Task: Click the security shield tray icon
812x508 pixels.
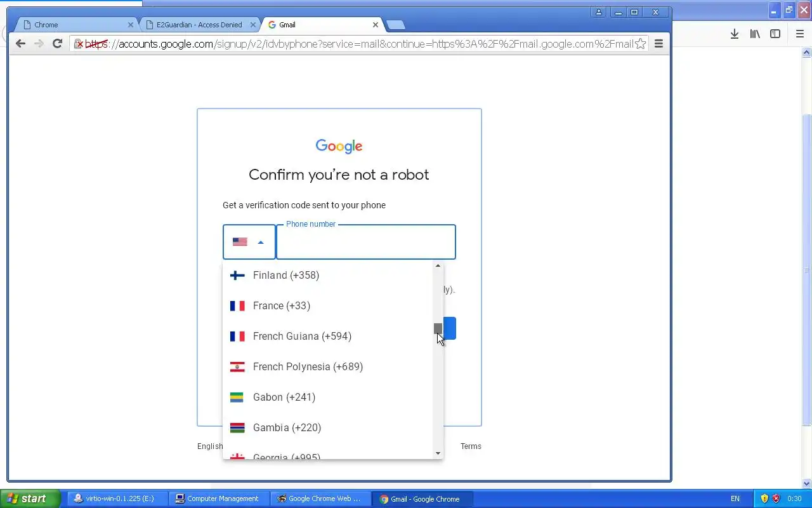Action: 764,498
